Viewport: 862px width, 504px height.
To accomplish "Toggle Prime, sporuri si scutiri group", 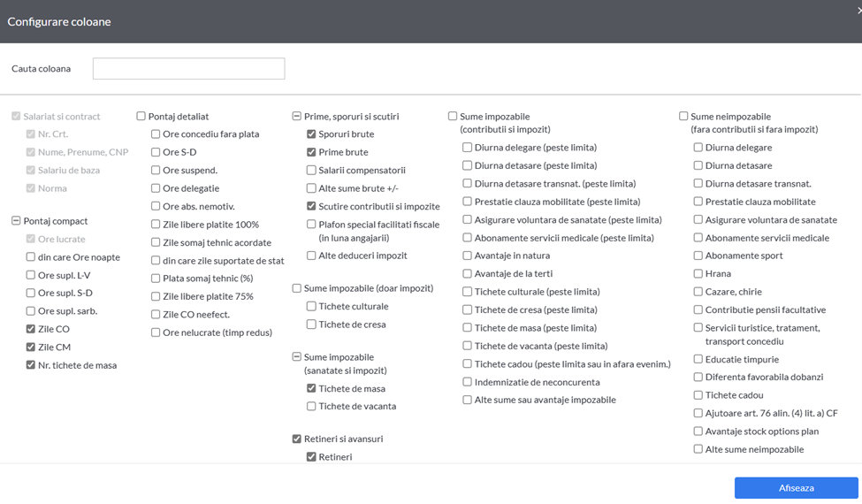I will pyautogui.click(x=297, y=116).
